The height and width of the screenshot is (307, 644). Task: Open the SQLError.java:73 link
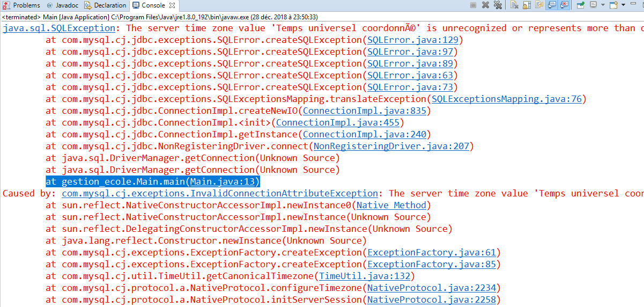tap(410, 87)
